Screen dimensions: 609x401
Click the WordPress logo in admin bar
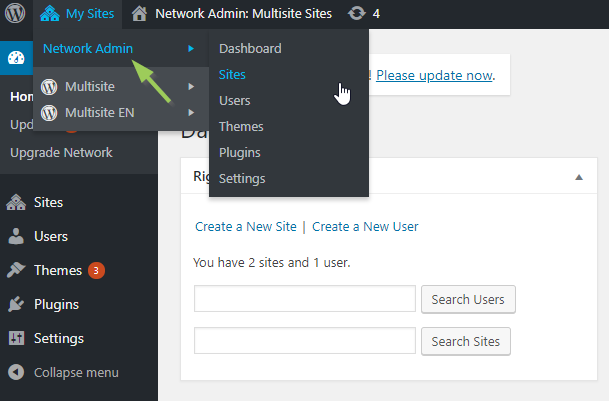point(16,14)
